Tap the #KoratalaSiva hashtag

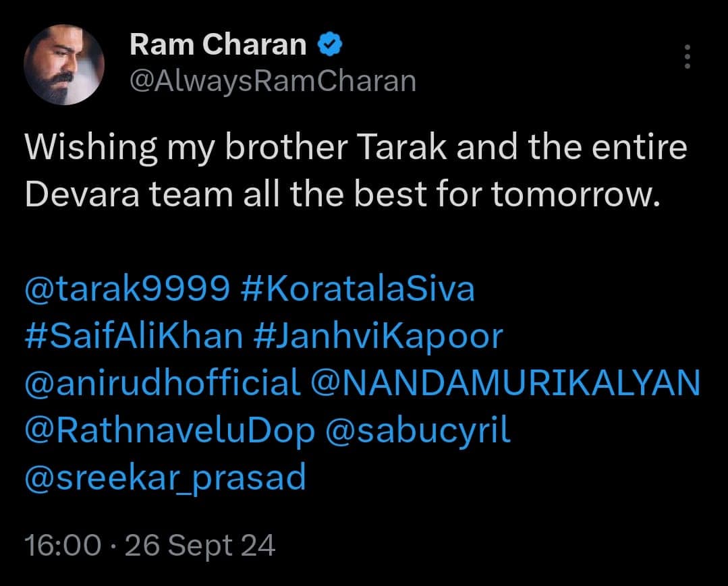pos(358,290)
